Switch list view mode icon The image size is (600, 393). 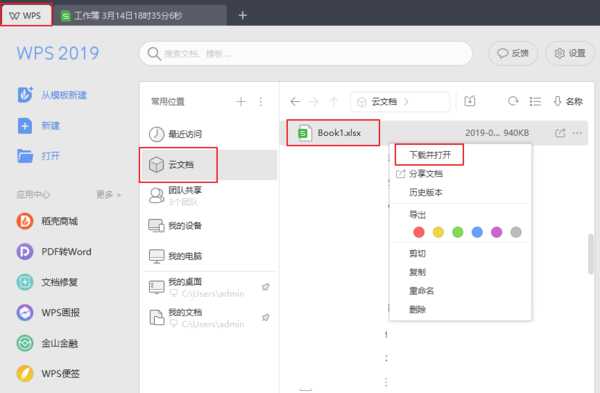pyautogui.click(x=535, y=101)
